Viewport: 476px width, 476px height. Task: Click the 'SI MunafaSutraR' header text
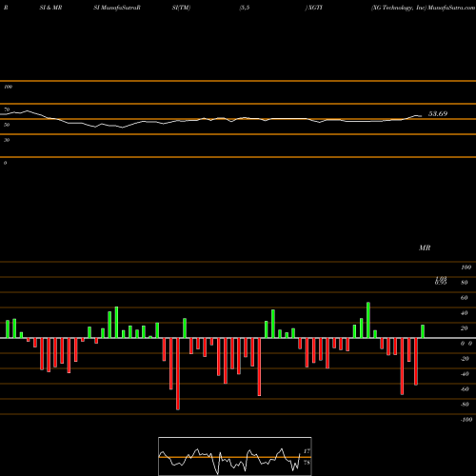[x=117, y=8]
